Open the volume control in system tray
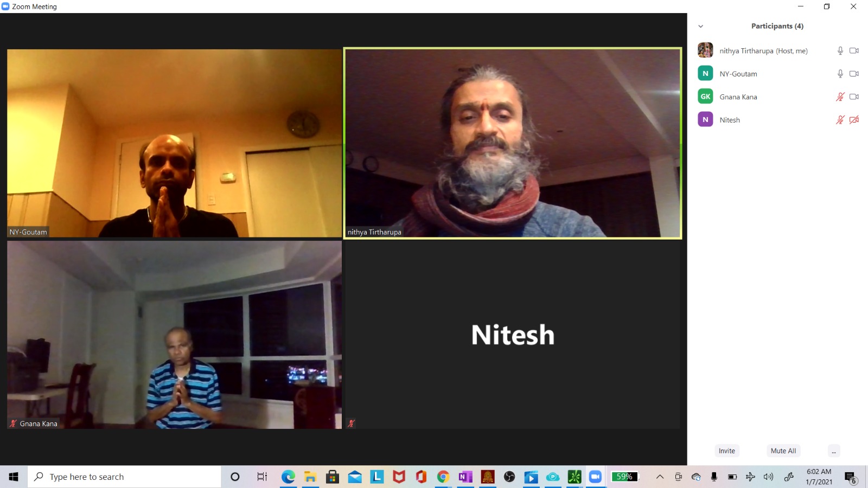The width and height of the screenshot is (868, 488). click(x=768, y=477)
